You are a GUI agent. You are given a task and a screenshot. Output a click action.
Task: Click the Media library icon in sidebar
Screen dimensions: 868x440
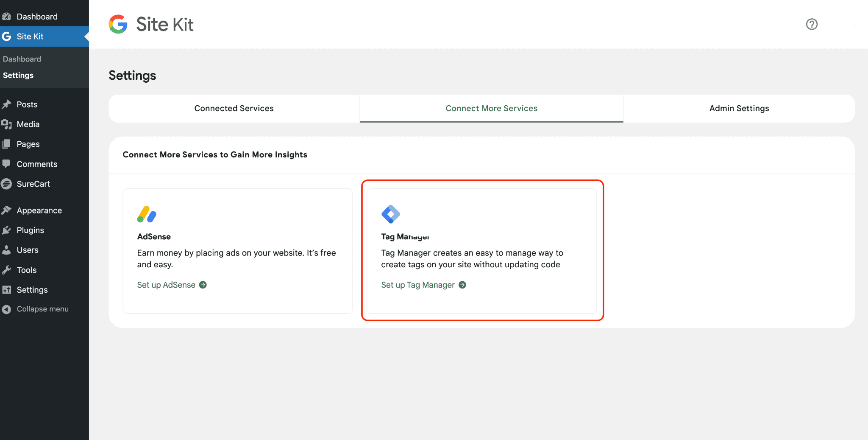click(x=7, y=124)
